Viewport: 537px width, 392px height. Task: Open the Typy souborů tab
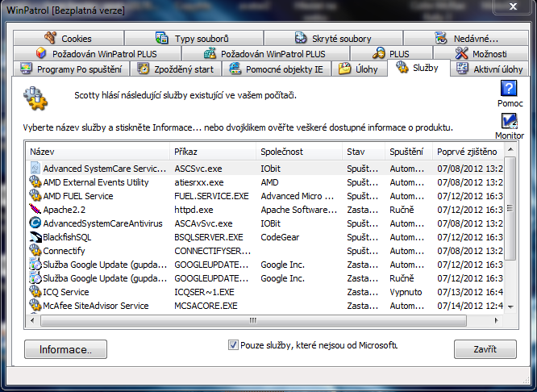tap(194, 38)
